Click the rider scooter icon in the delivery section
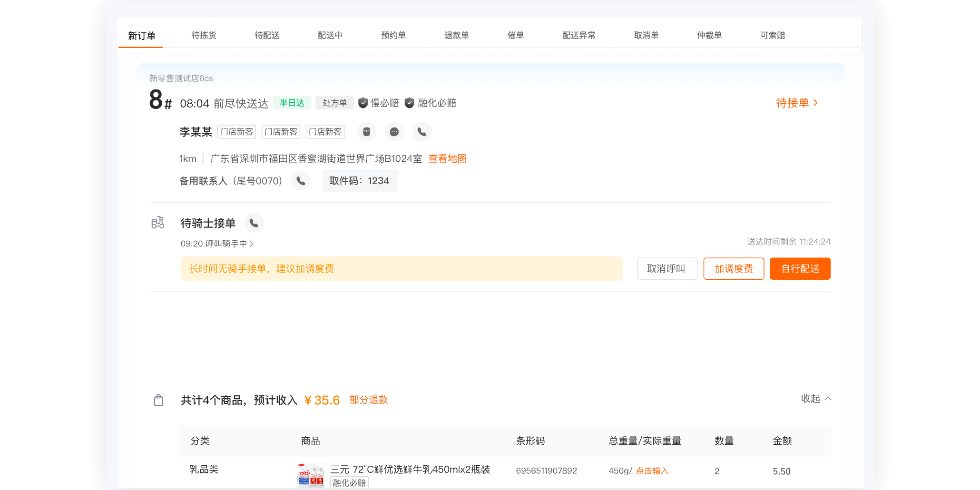 (157, 223)
